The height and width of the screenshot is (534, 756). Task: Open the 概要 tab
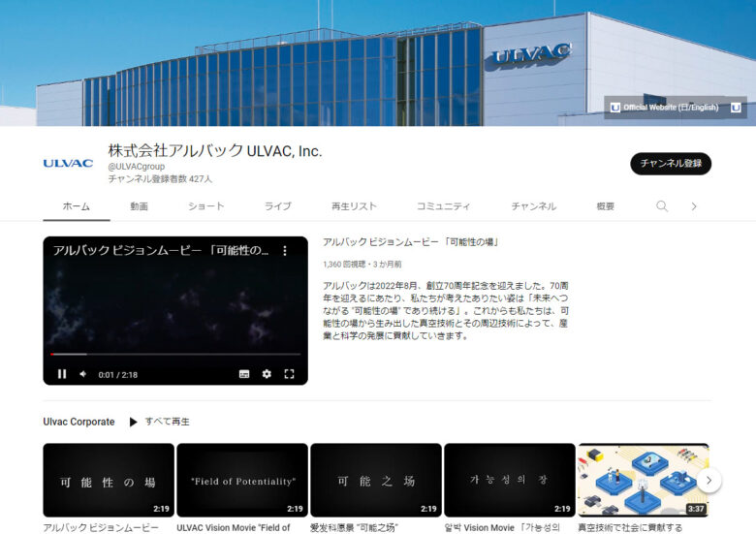pos(605,206)
